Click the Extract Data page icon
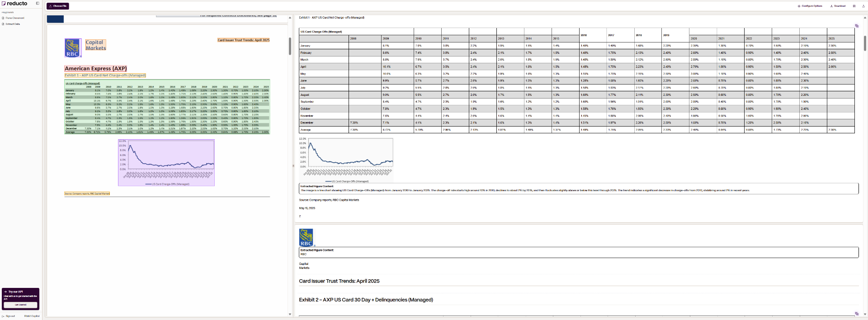Viewport: 868px width, 320px height. pos(3,24)
